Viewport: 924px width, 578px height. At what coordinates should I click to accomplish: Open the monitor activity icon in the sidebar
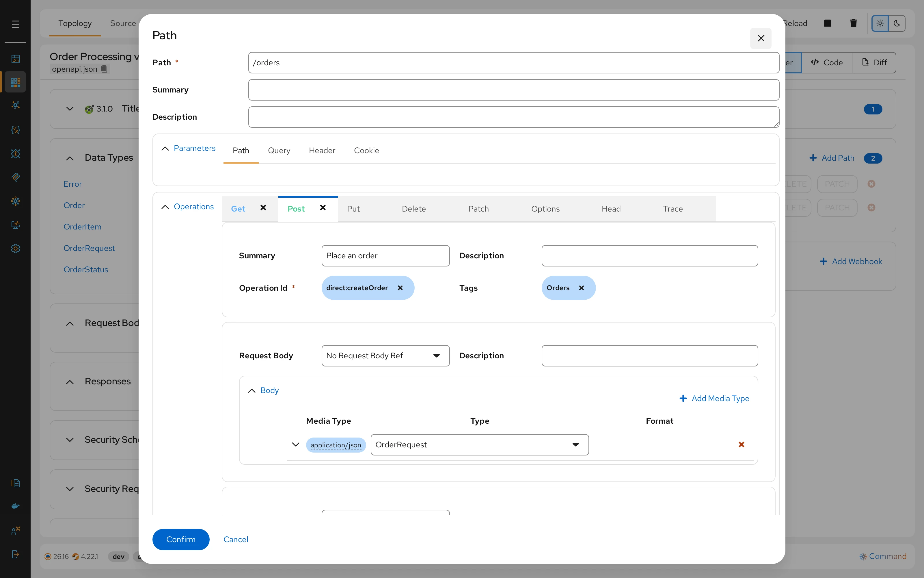15,225
